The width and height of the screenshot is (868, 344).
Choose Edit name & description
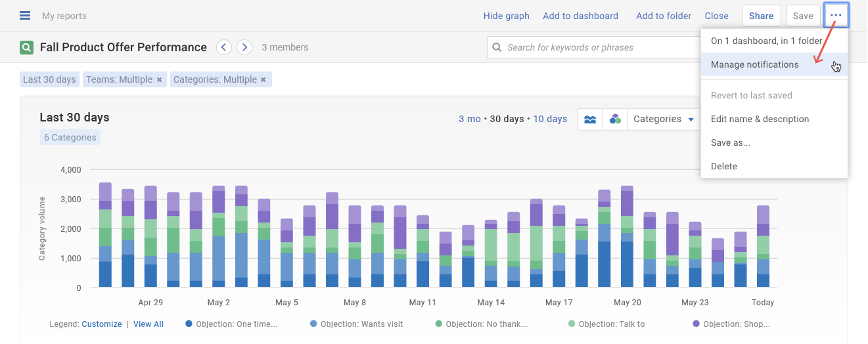point(760,119)
